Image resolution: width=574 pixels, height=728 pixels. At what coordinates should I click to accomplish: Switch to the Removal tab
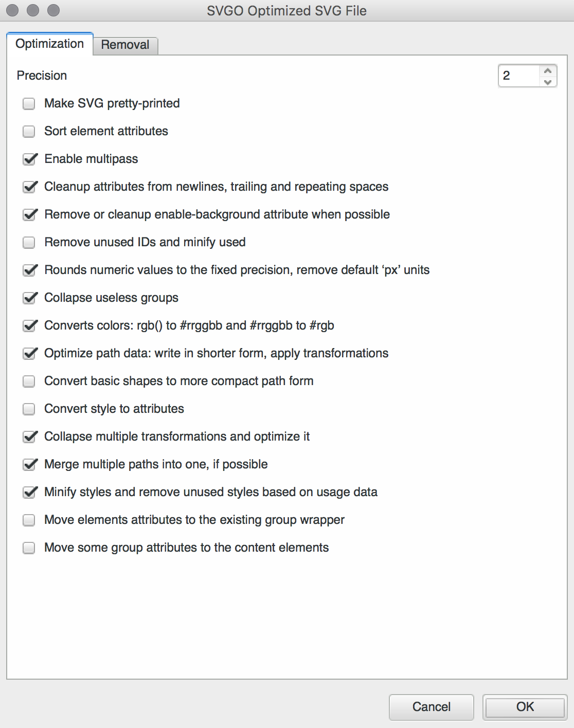coord(125,45)
